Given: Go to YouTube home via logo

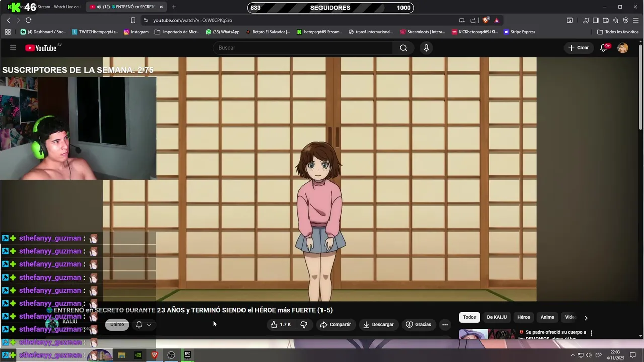Looking at the screenshot, I should [x=42, y=48].
